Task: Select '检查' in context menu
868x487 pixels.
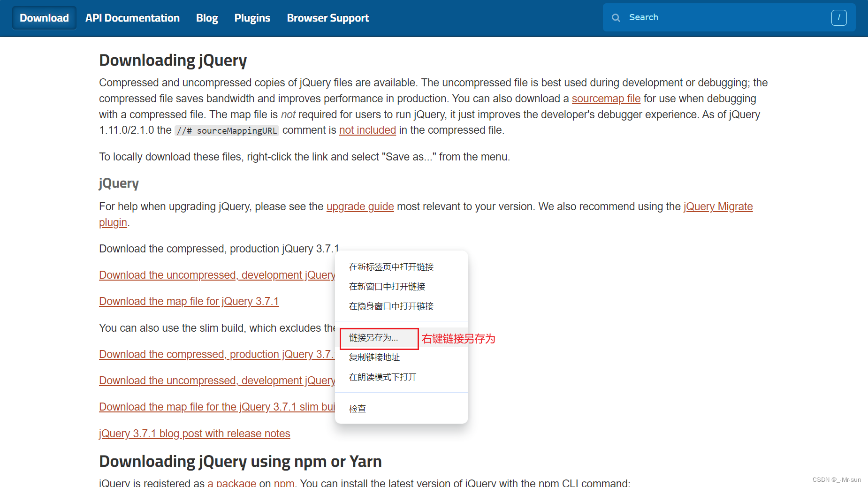Action: click(x=401, y=409)
